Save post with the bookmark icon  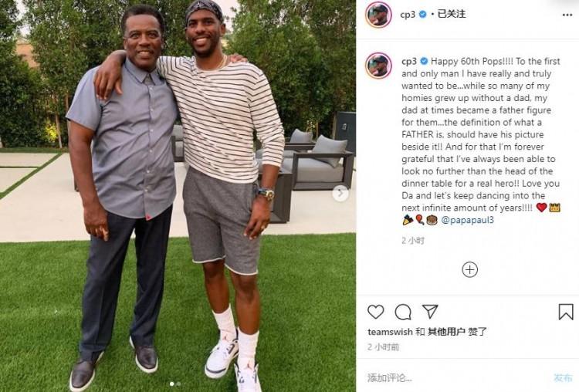pyautogui.click(x=565, y=312)
